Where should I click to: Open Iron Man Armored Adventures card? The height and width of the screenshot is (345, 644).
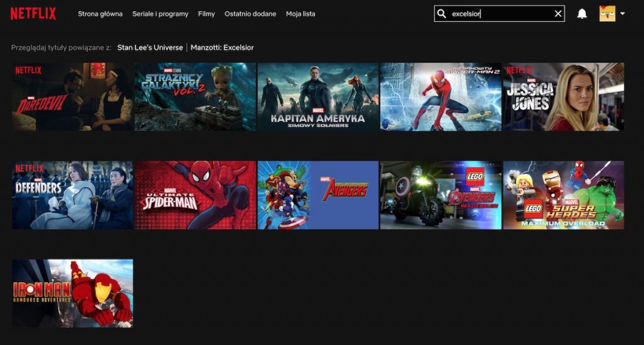(72, 293)
